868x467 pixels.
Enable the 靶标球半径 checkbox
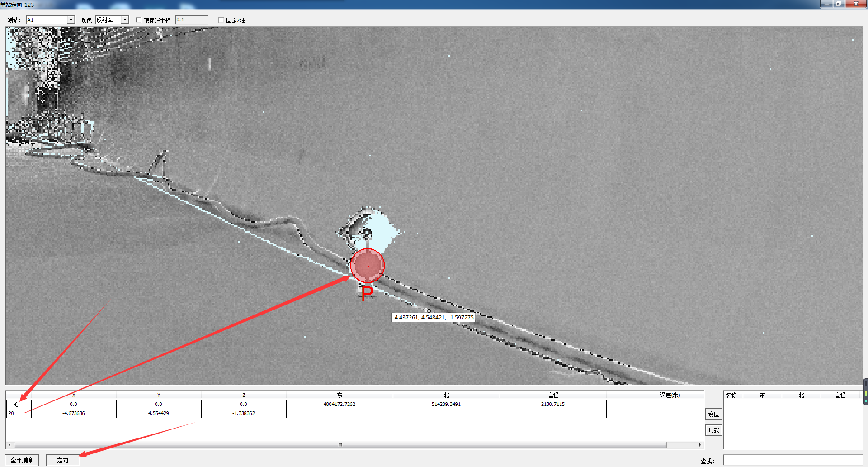[138, 20]
